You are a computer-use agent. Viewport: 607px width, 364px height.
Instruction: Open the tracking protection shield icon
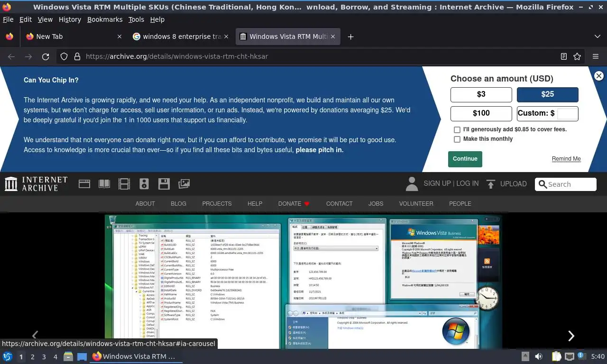tap(64, 56)
